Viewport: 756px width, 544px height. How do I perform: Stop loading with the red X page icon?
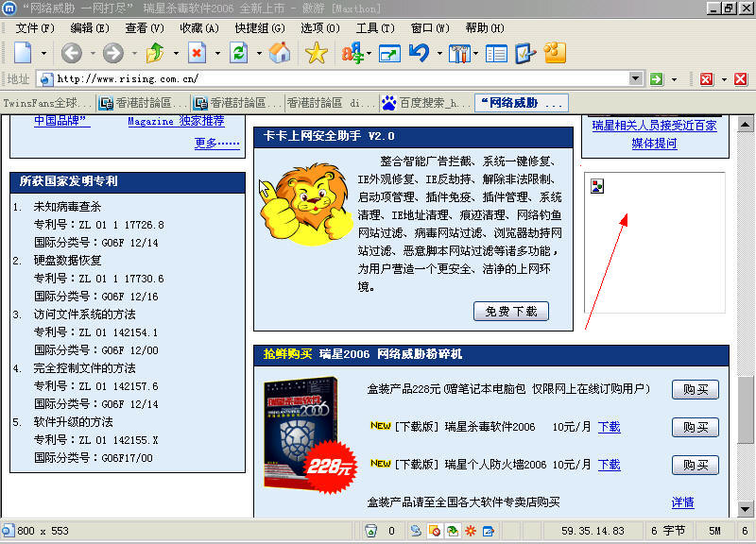(197, 53)
